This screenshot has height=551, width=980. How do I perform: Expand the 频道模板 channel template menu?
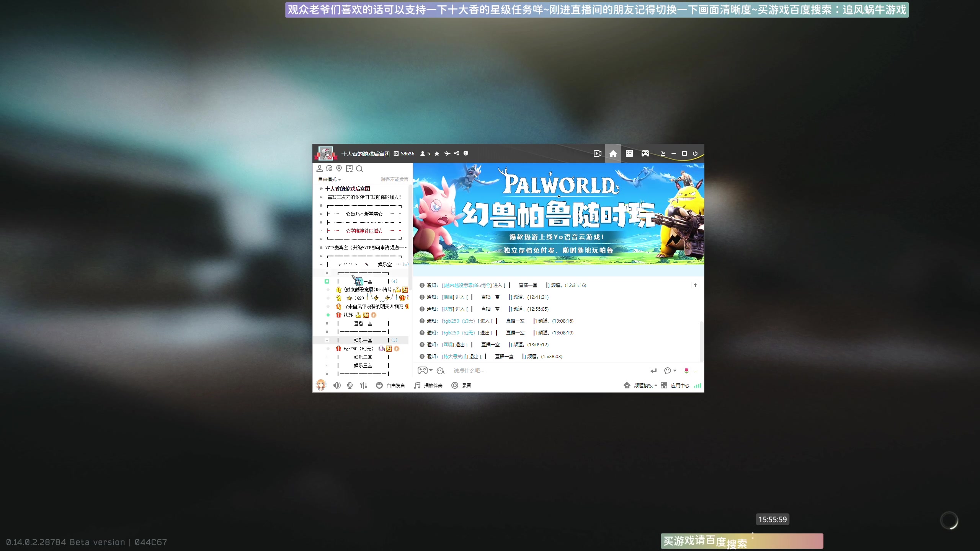[x=640, y=385]
